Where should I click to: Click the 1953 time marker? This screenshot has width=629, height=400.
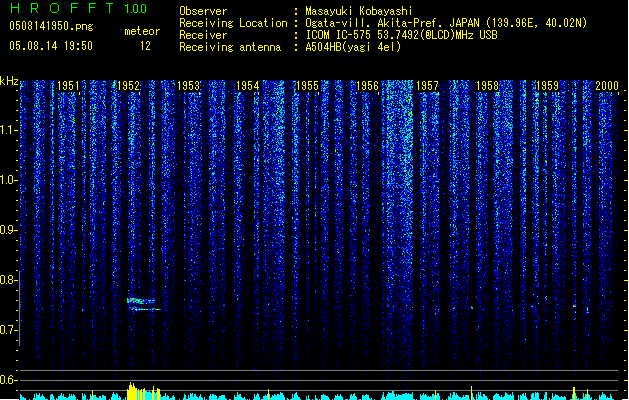[x=188, y=86]
